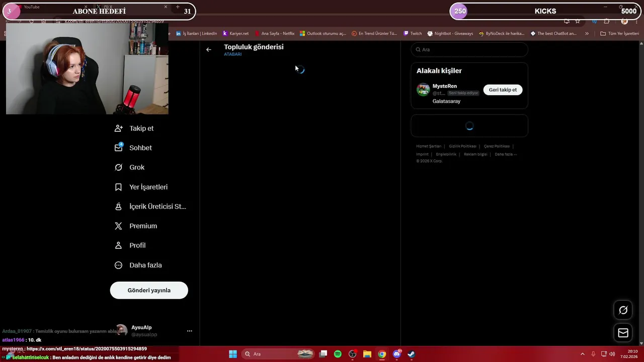644x362 pixels.
Task: Open the Imprint footer link
Action: [422, 154]
